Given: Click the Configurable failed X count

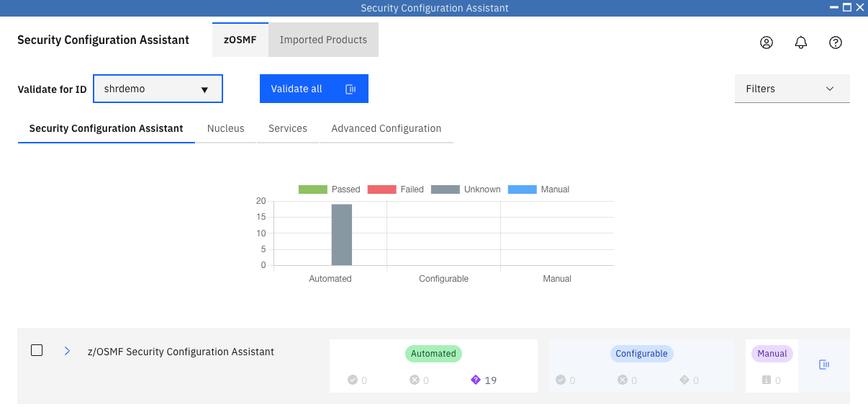Looking at the screenshot, I should pyautogui.click(x=628, y=380).
